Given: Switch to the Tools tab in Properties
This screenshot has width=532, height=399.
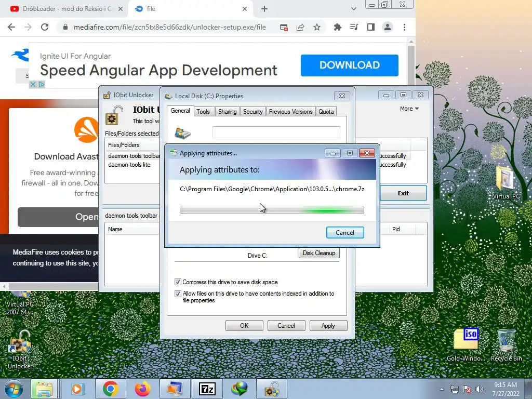Looking at the screenshot, I should pyautogui.click(x=203, y=112).
